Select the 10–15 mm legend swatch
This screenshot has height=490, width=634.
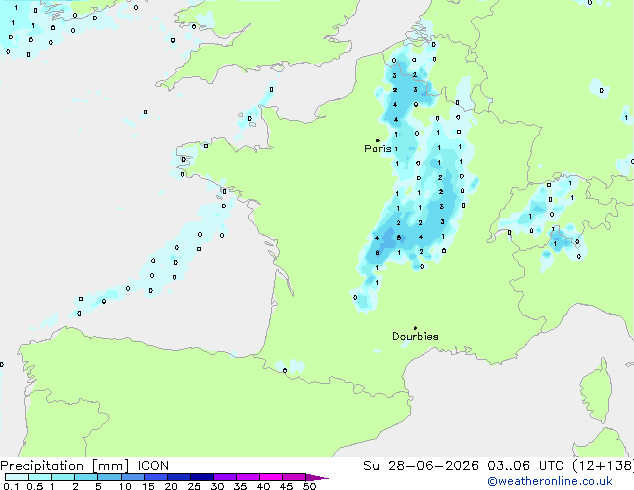click(x=133, y=477)
